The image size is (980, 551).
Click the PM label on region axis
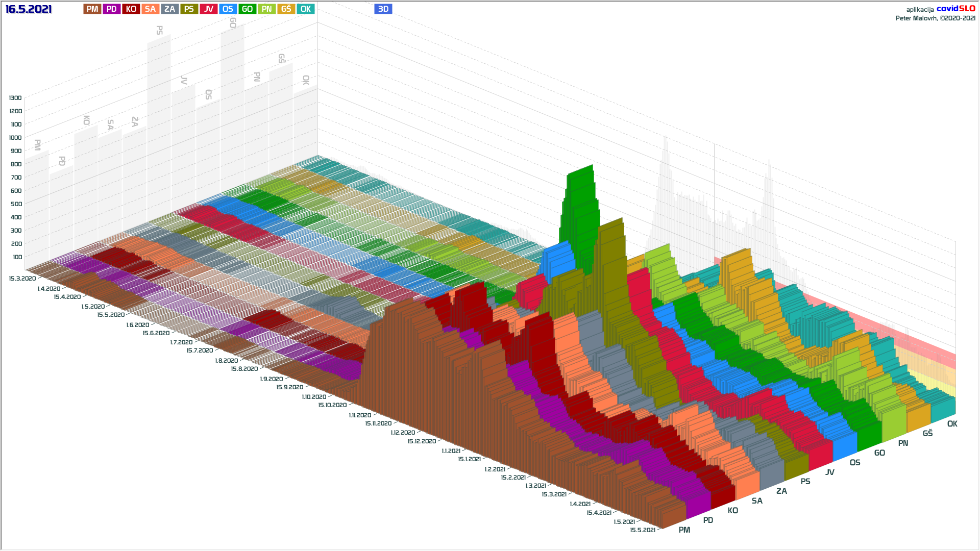click(684, 530)
